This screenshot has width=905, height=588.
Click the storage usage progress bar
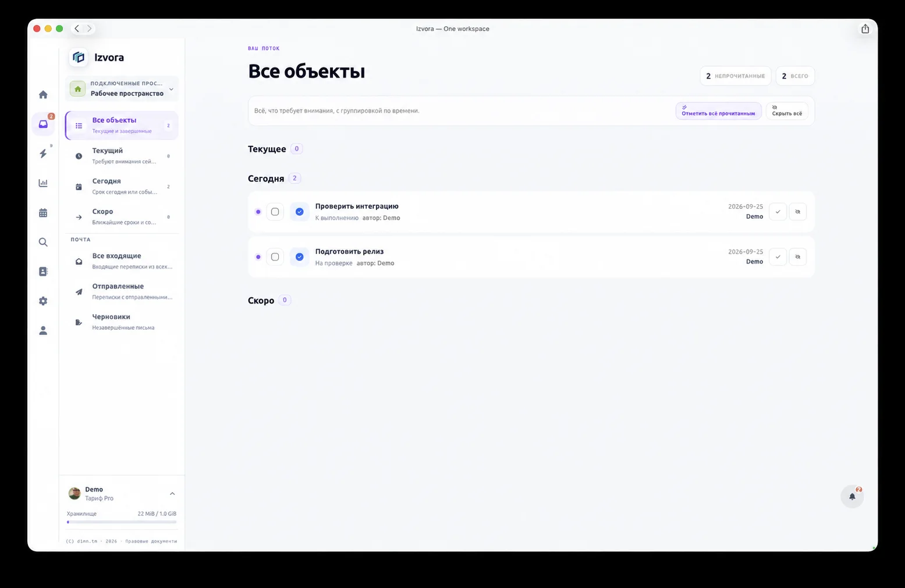[122, 522]
